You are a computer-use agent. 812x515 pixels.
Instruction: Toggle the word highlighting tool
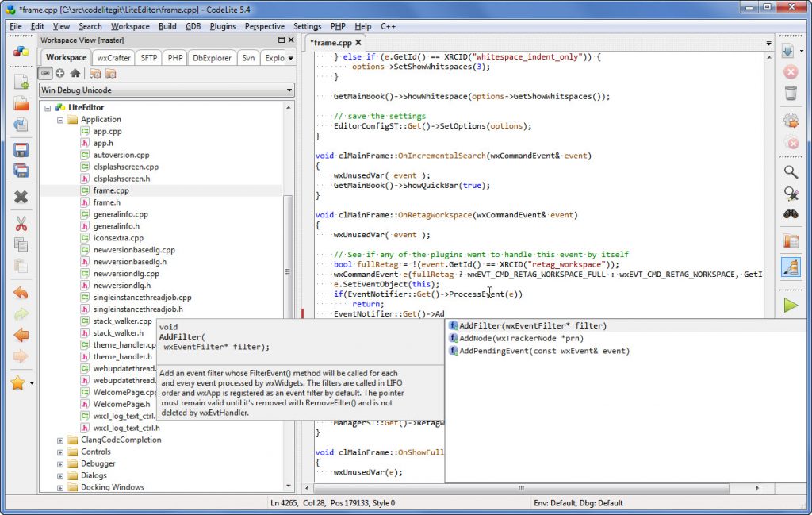click(x=791, y=267)
